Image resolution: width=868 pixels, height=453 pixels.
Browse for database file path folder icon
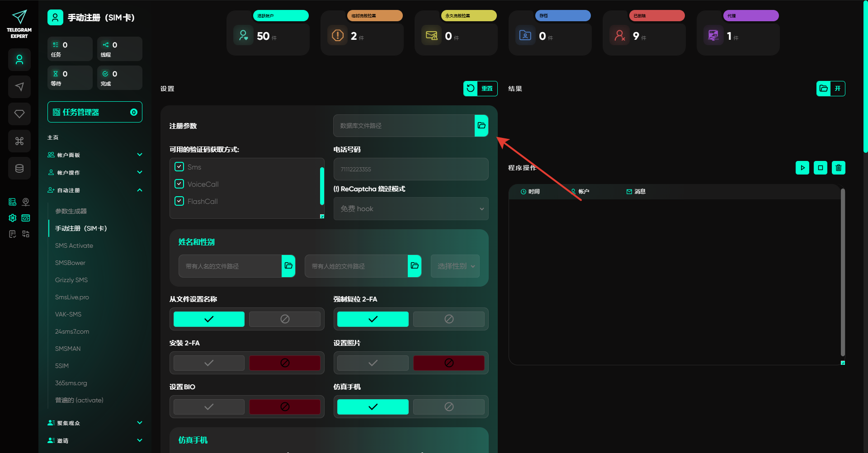point(481,126)
